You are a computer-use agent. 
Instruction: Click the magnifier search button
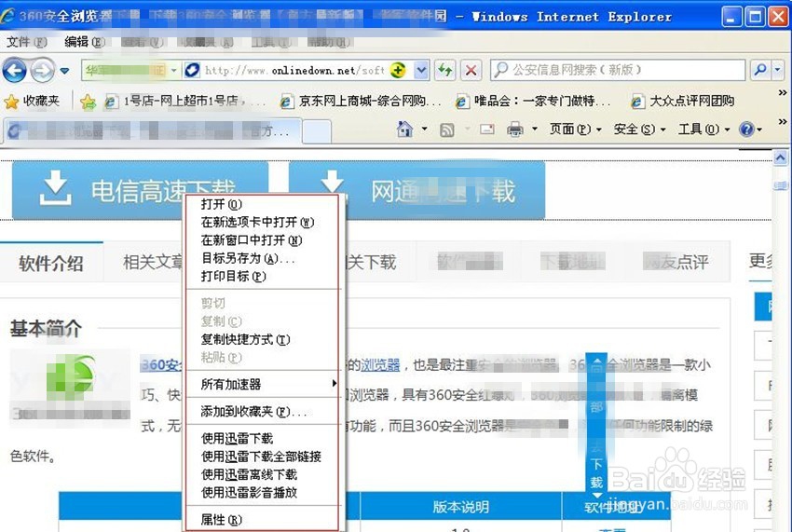pos(759,70)
